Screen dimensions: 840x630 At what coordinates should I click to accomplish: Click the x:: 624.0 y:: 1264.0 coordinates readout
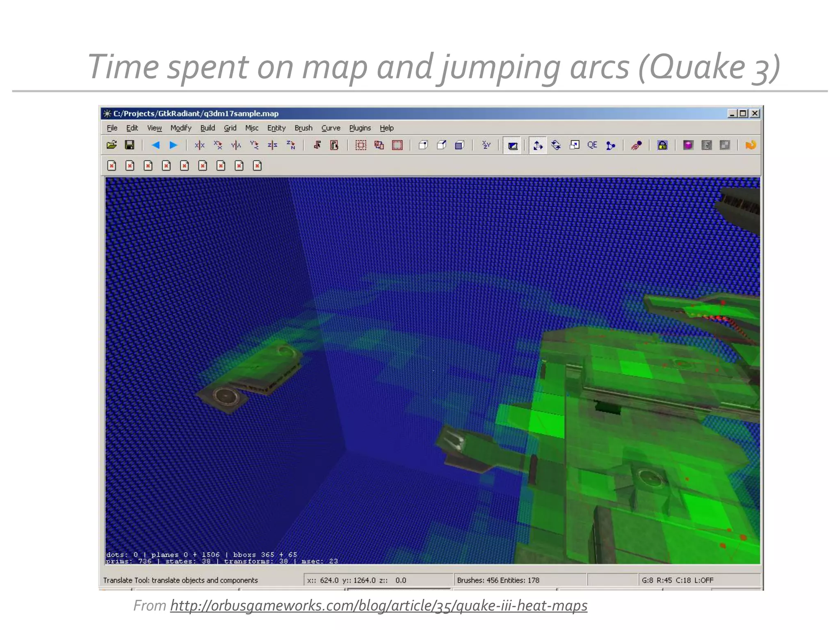point(356,580)
